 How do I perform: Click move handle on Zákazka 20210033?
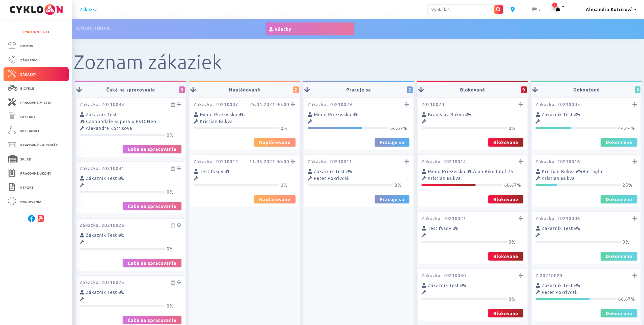click(x=179, y=104)
